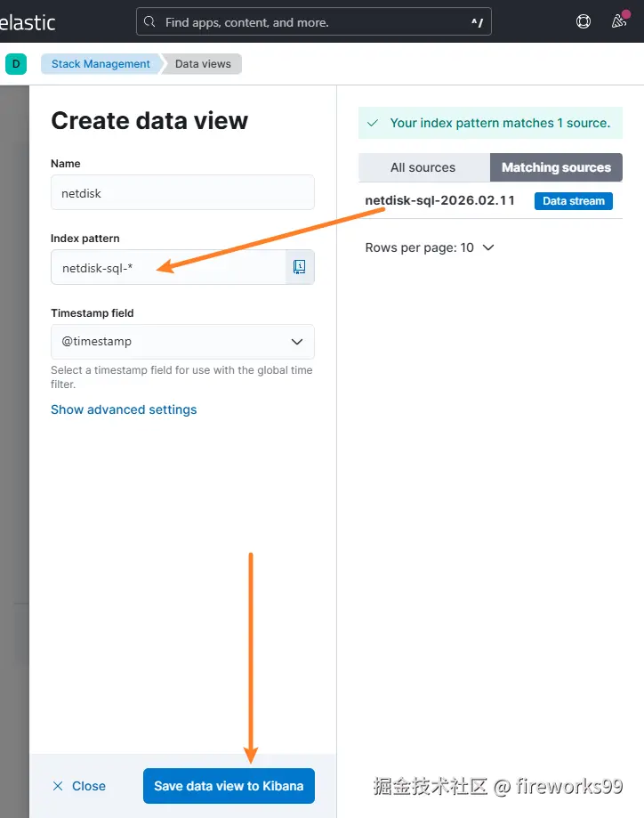The image size is (644, 818).
Task: Select the Data views breadcrumb
Action: click(203, 64)
